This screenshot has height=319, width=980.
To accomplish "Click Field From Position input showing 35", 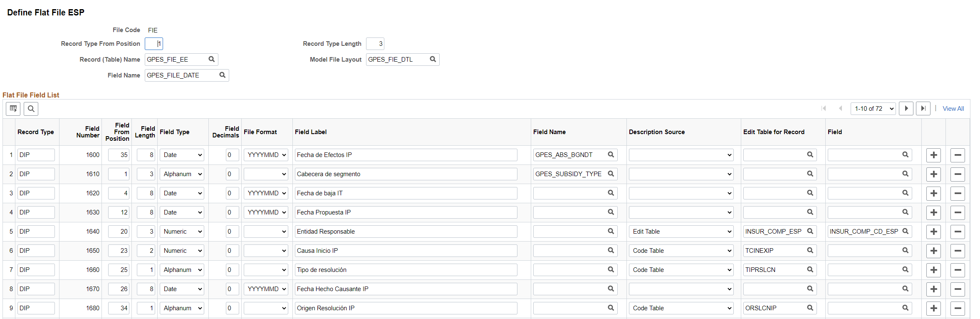I will (119, 155).
